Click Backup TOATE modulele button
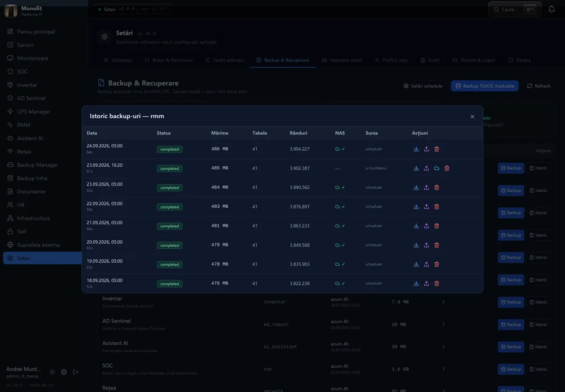This screenshot has height=392, width=565. click(x=485, y=86)
